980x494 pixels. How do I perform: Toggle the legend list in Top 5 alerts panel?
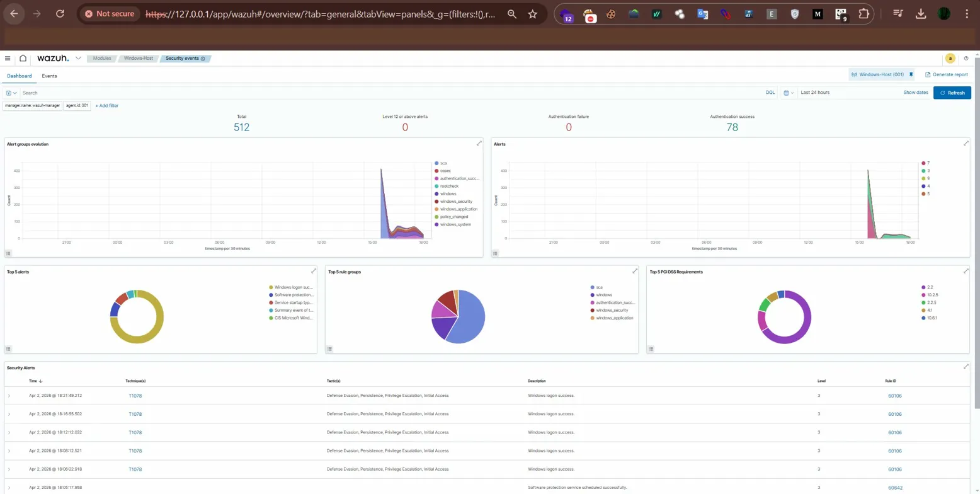[x=9, y=348]
